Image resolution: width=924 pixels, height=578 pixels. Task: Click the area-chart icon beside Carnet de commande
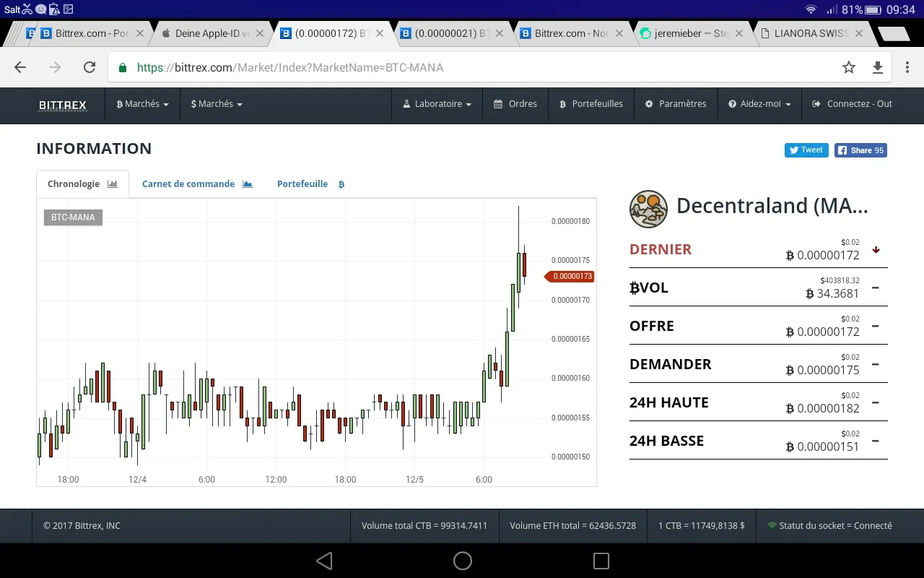pos(248,184)
